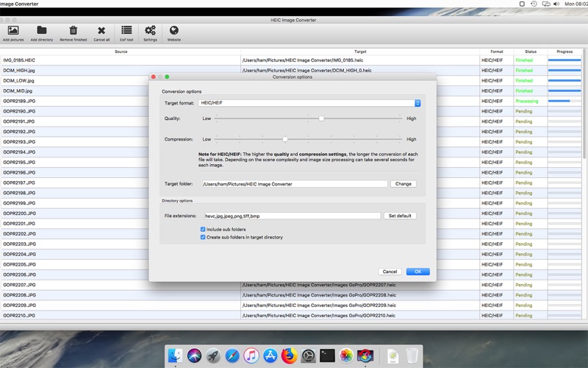Expand the Target format dropdown
This screenshot has width=588, height=368.
click(309, 103)
